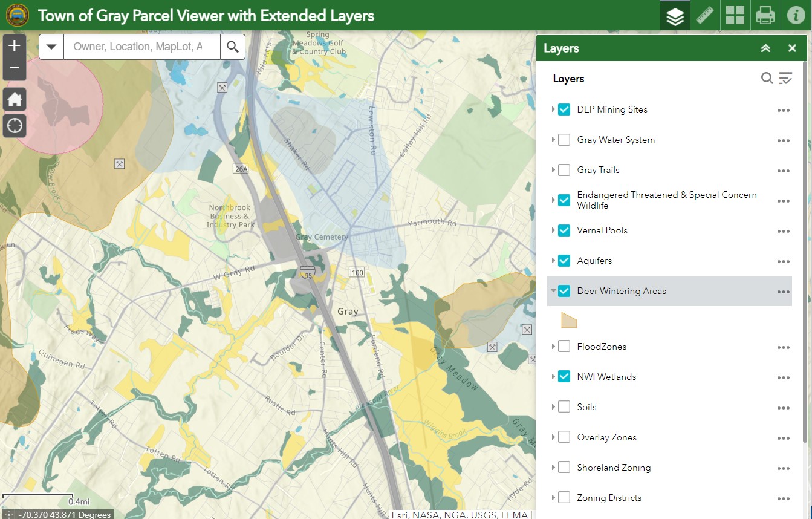Find my location on map
Screen dimensions: 812x519
pos(15,126)
